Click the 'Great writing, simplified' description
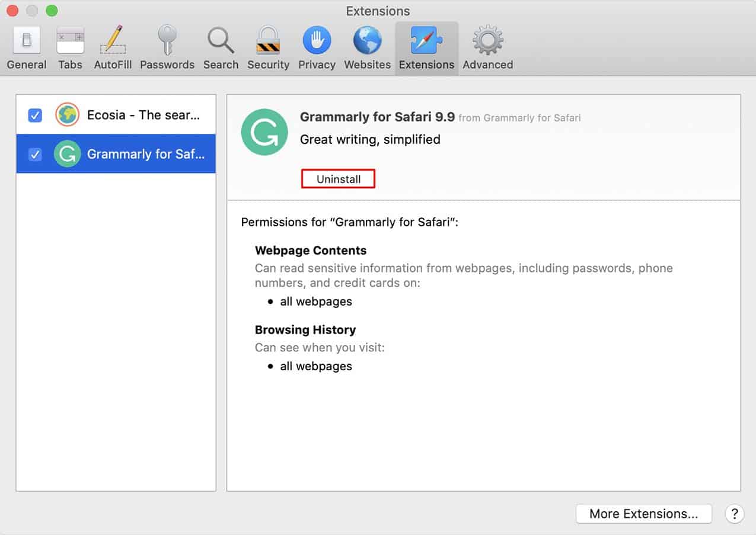Viewport: 756px width, 535px height. (370, 140)
